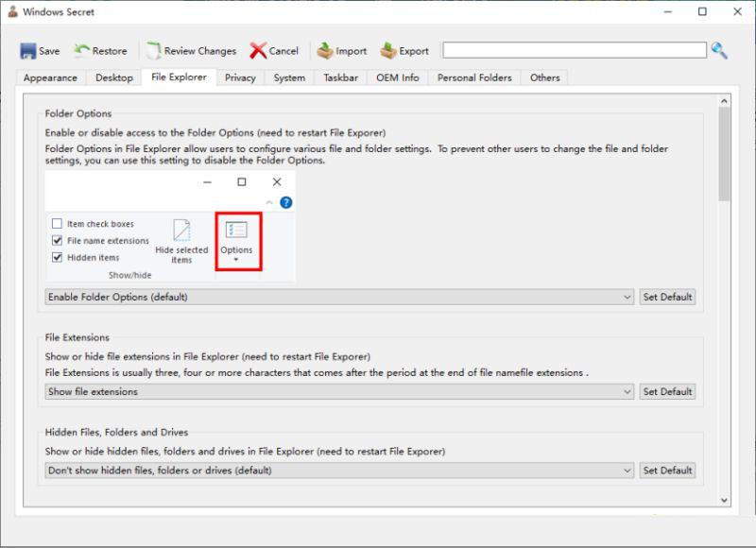This screenshot has width=756, height=548.
Task: Click the Hidden Files, Folders and Drives heading
Action: point(116,433)
